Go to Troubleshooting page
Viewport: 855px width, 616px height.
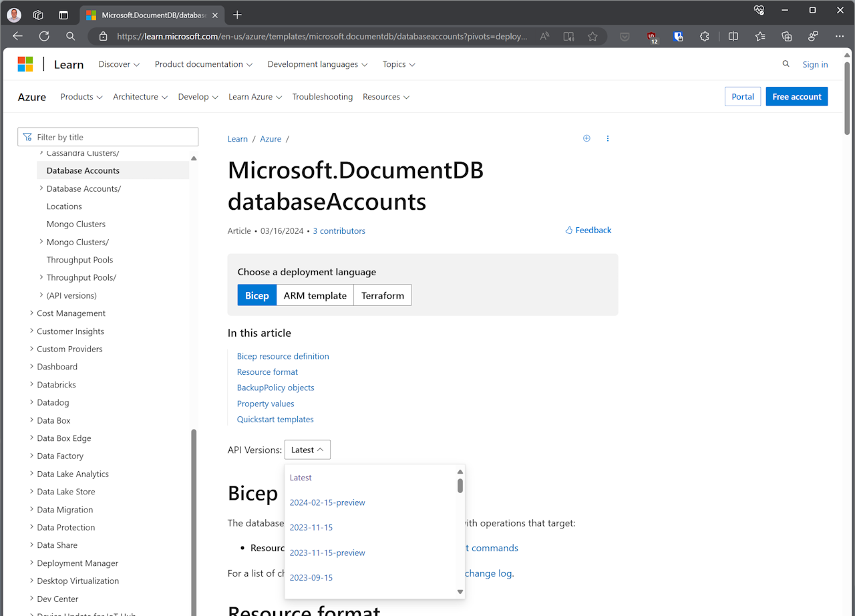[x=323, y=97]
